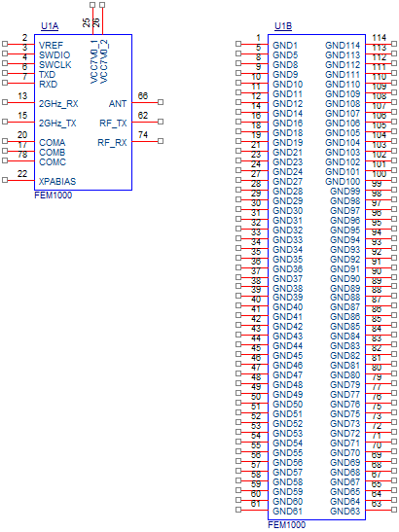Click the GND114 pin endpoint square

[394, 44]
